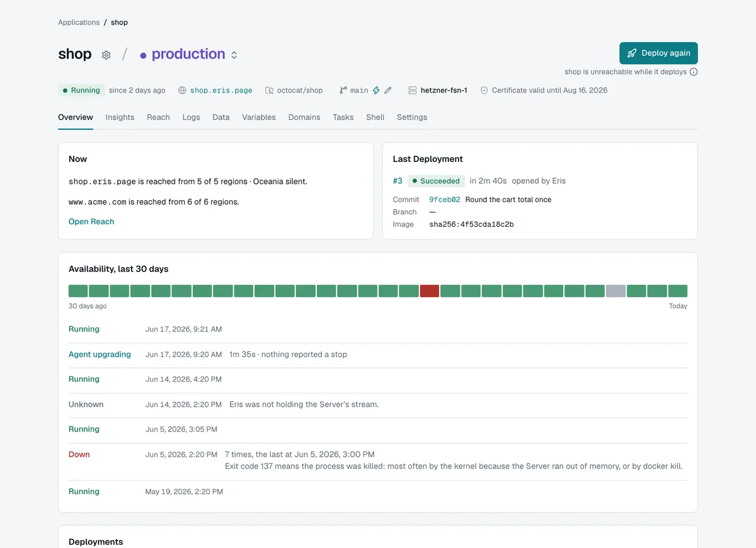Go to the Variables tab
Screen dimensions: 756x548
259,117
